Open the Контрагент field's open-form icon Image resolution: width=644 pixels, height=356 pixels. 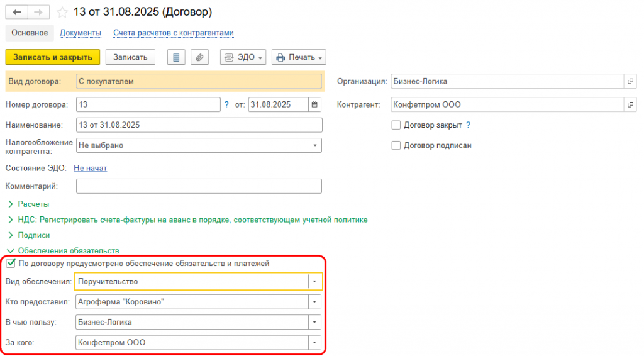click(x=630, y=104)
